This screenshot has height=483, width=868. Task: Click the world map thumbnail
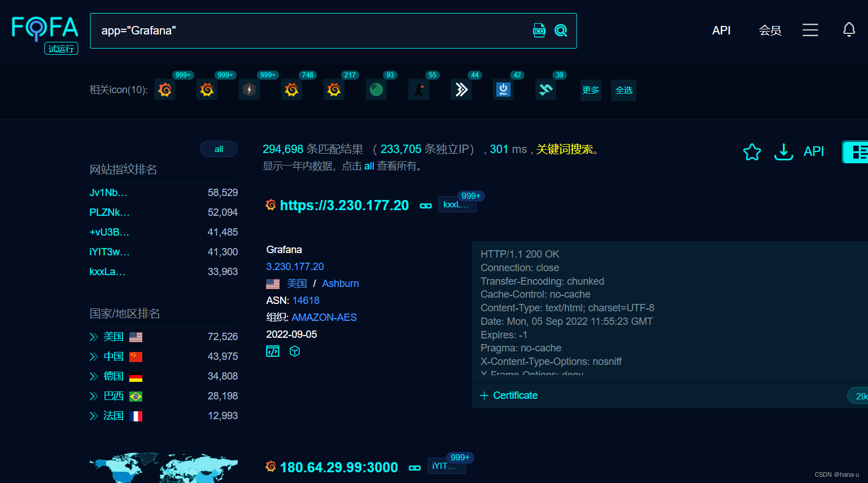[164, 468]
